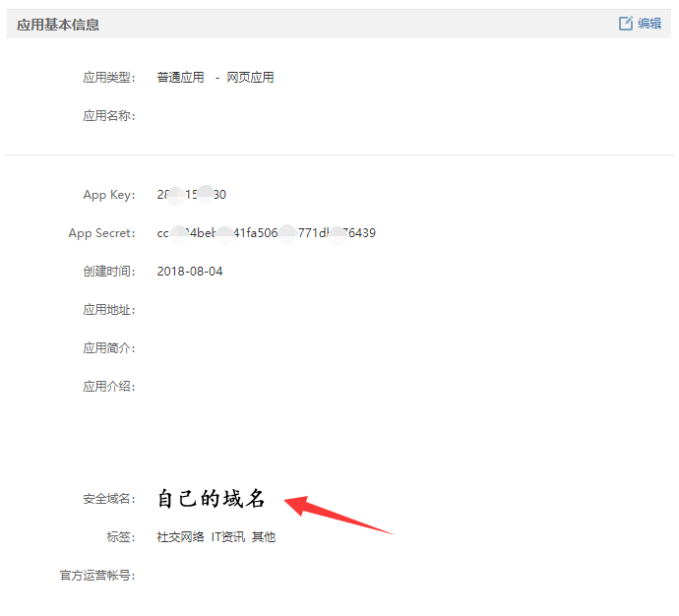Click the 自己的域名 text
679x616 pixels.
coord(212,499)
